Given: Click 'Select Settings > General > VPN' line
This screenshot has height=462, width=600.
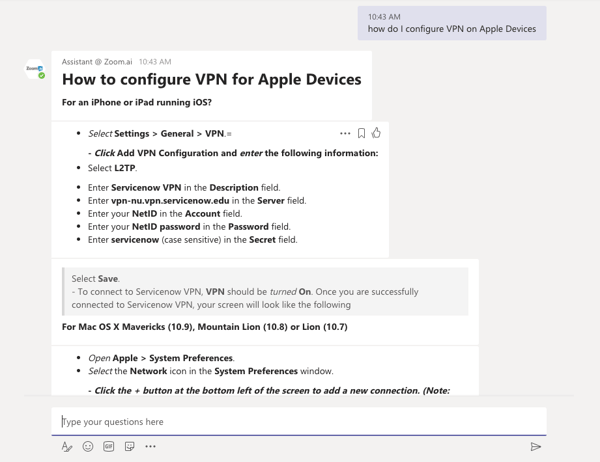Looking at the screenshot, I should (160, 134).
